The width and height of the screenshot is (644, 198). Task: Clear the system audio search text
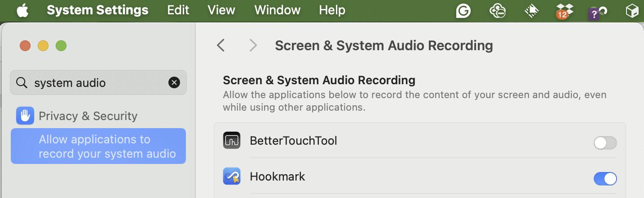[x=174, y=82]
